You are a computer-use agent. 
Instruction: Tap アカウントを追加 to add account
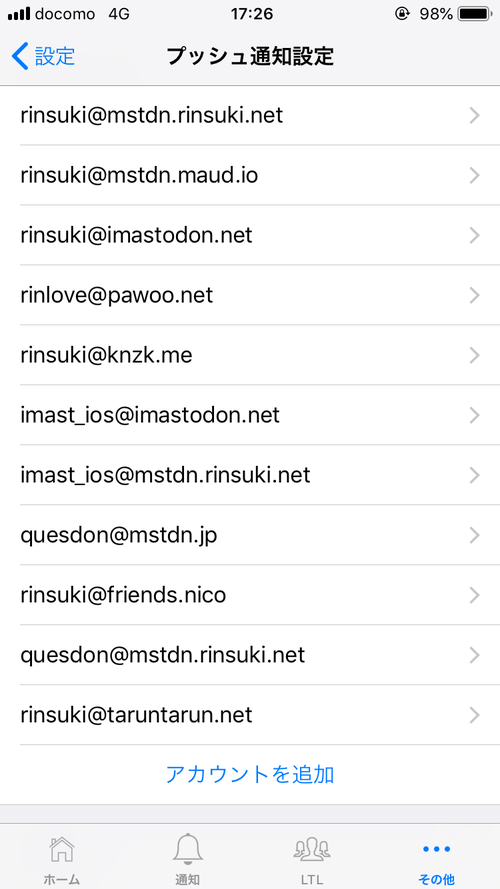coord(250,774)
